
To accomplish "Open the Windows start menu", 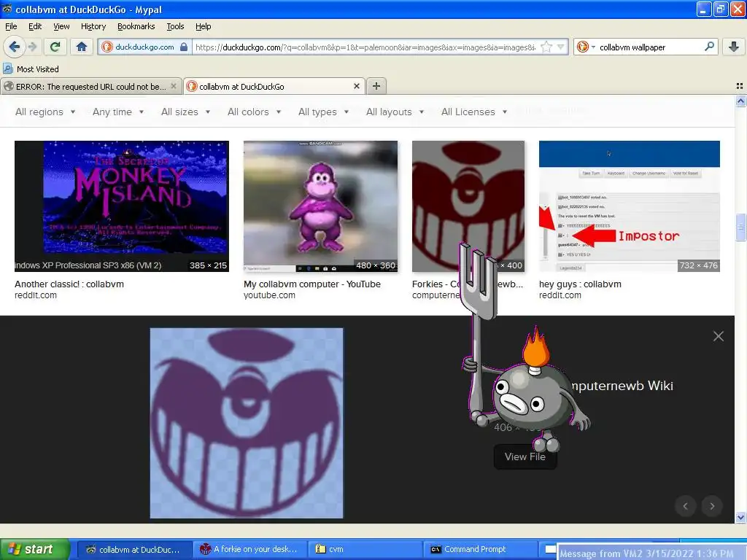I will [x=34, y=549].
